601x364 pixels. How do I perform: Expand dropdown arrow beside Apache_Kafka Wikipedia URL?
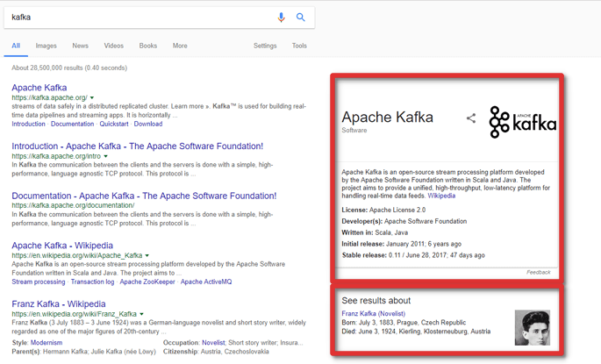click(x=147, y=255)
